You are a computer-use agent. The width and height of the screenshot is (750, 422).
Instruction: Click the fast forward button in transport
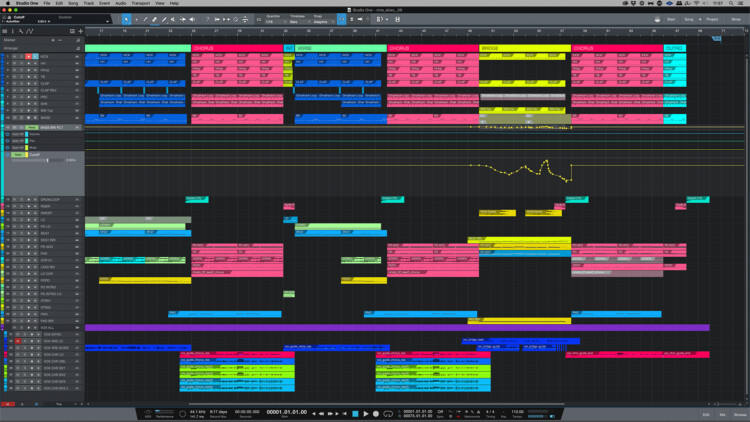330,413
